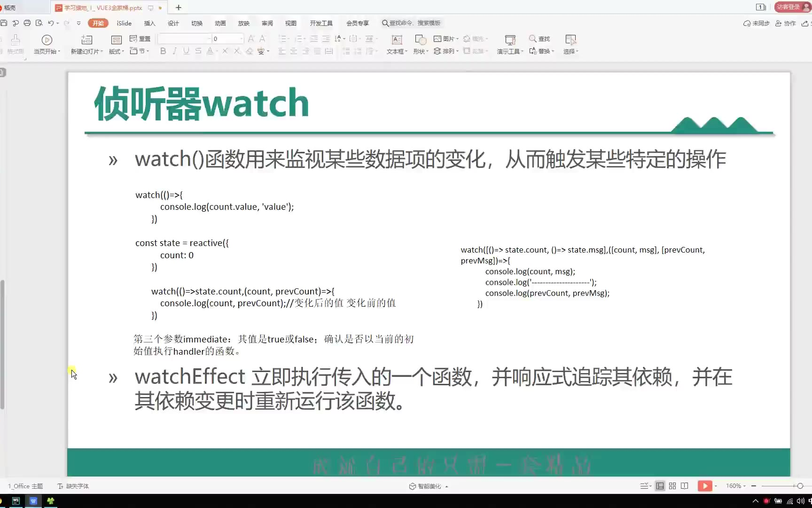812x508 pixels.
Task: Toggle subscript formatting
Action: (x=237, y=51)
